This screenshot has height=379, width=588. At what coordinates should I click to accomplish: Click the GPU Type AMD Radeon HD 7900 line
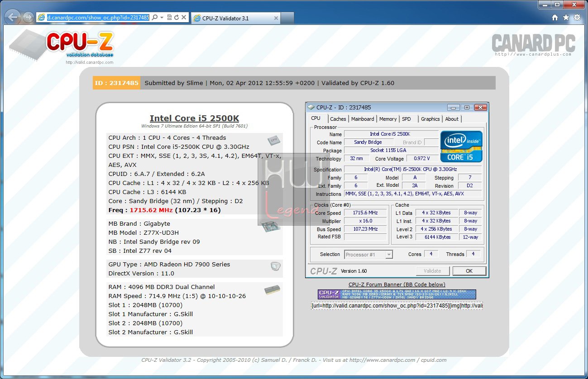(x=169, y=264)
